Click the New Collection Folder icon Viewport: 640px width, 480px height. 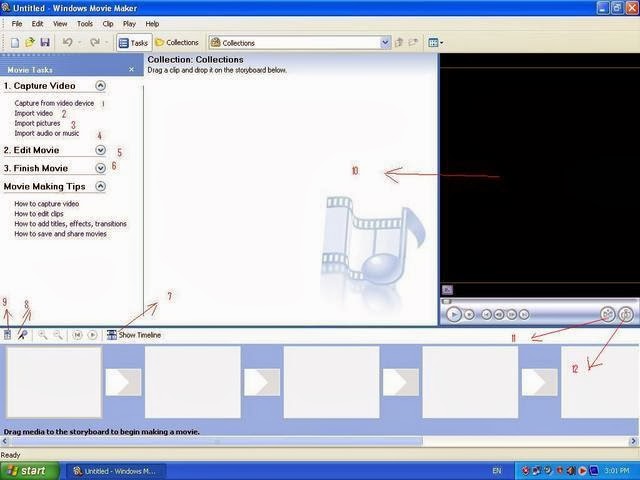coord(413,42)
